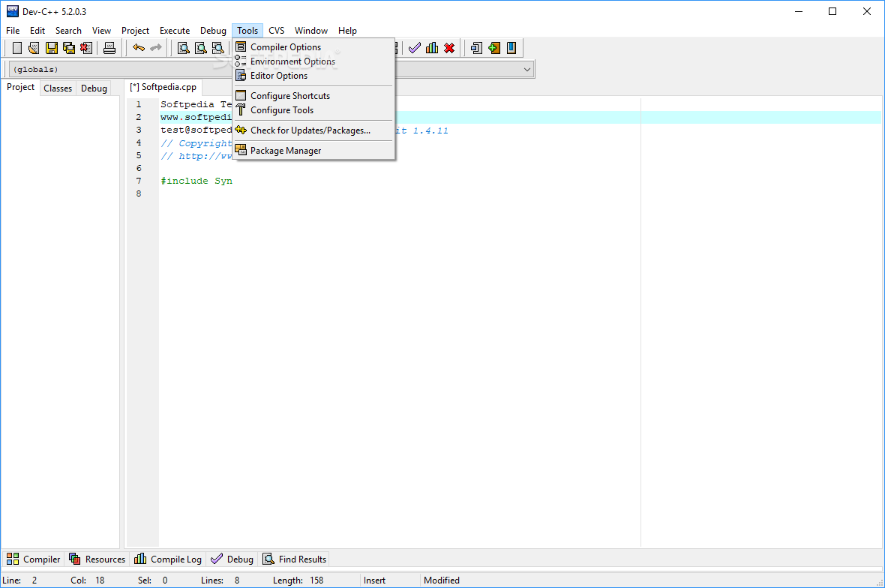Click the purple checkmark Debug toolbar icon

[415, 48]
